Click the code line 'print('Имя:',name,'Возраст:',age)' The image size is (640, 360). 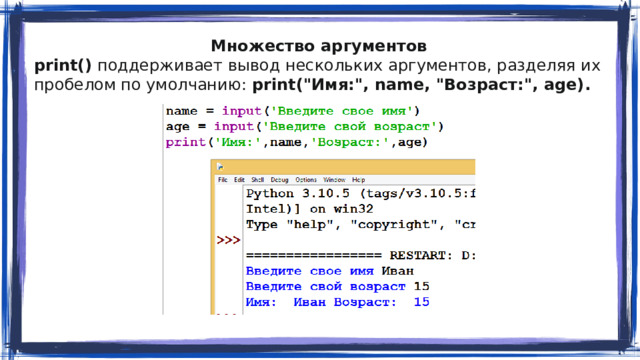click(x=297, y=142)
